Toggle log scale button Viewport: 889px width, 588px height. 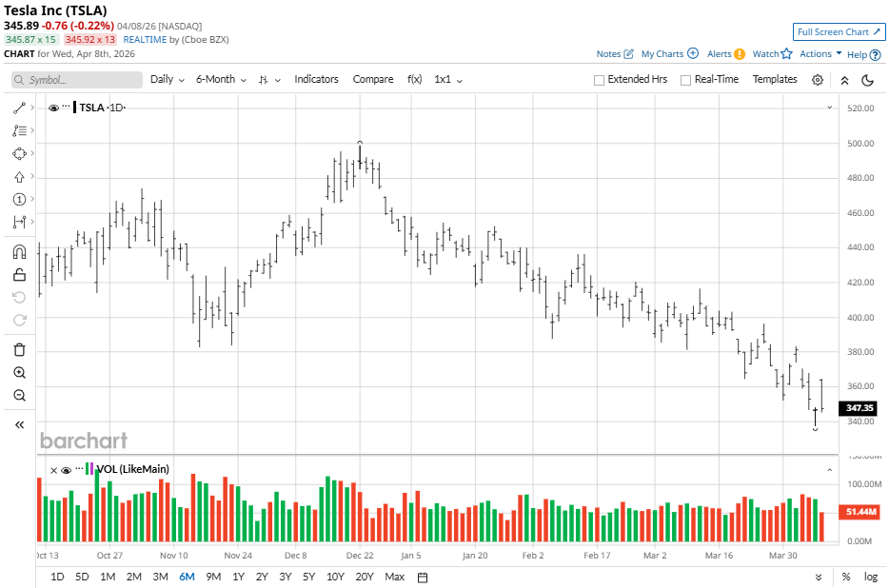click(871, 577)
